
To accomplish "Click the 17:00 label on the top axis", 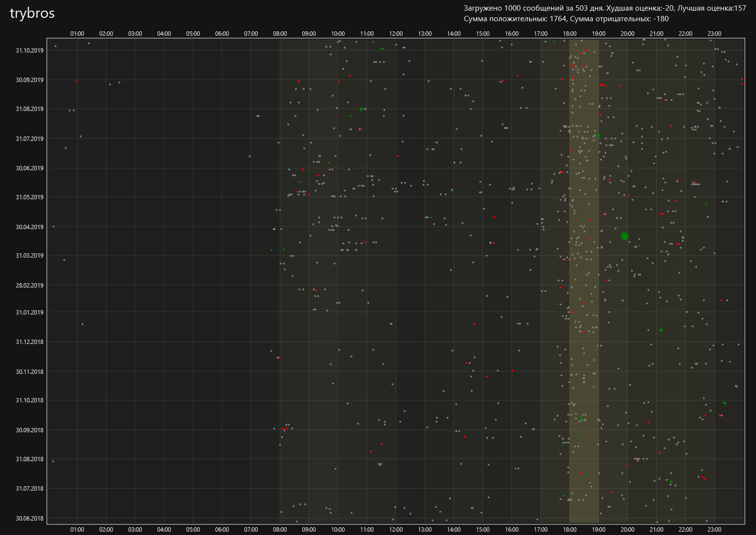I will 541,34.
